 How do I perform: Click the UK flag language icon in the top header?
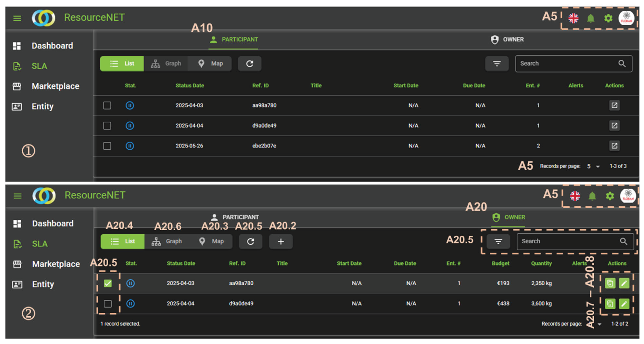point(573,18)
